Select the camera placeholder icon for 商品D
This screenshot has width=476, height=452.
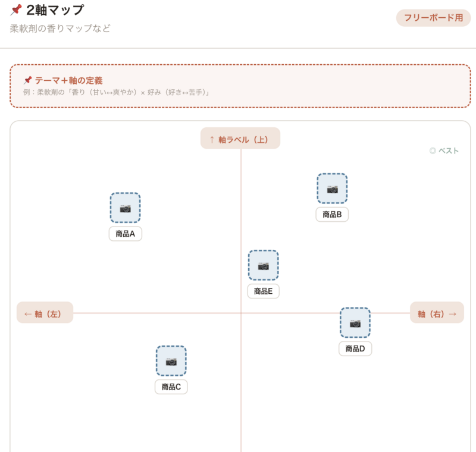[x=355, y=323]
